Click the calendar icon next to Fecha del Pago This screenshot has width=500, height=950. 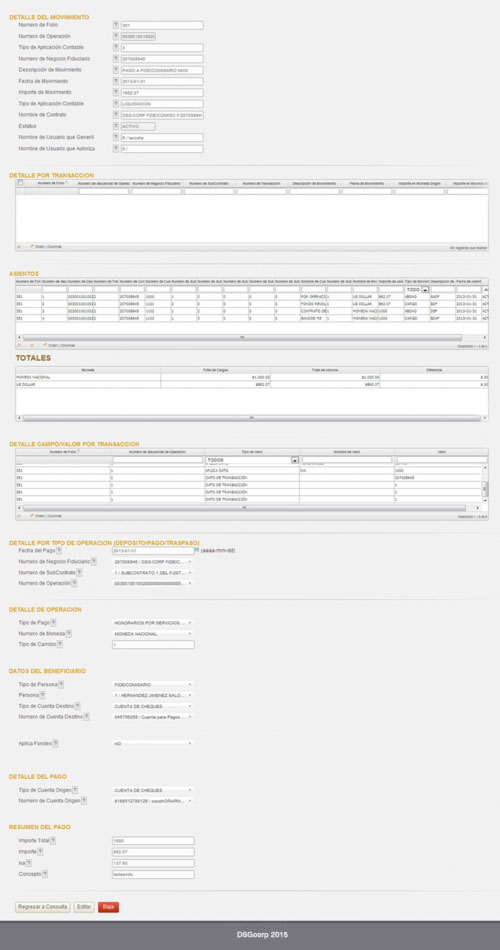click(196, 551)
